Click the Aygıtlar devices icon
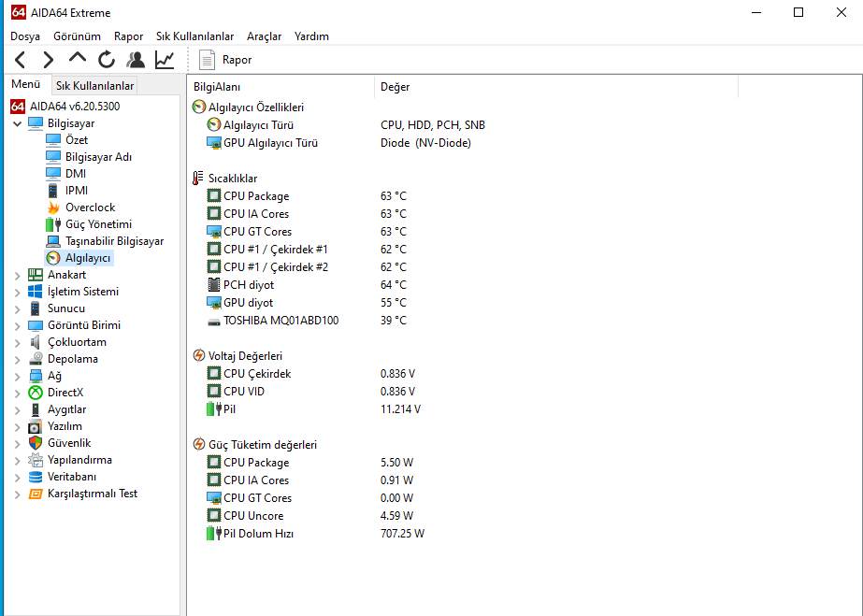This screenshot has width=863, height=616. click(x=36, y=409)
